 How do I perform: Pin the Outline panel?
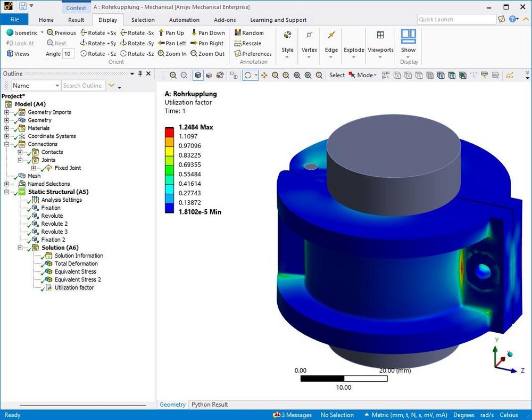tap(140, 74)
